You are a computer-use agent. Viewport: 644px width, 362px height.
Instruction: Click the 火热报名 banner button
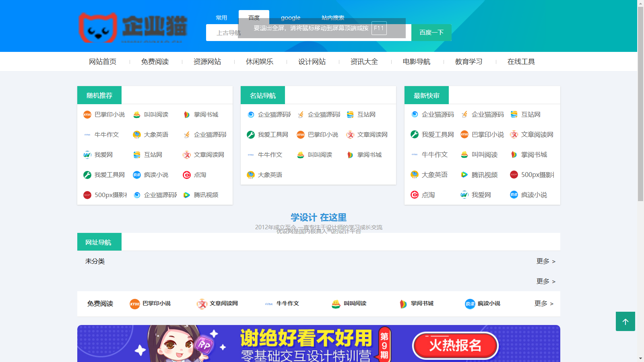click(455, 345)
